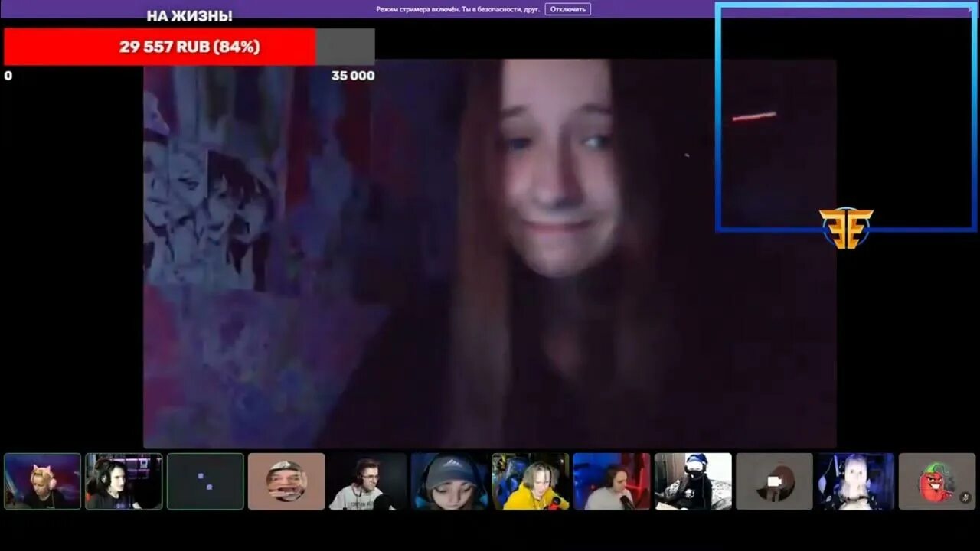980x551 pixels.
Task: Select the tile with pink cat-ear headphones
Action: [x=42, y=481]
